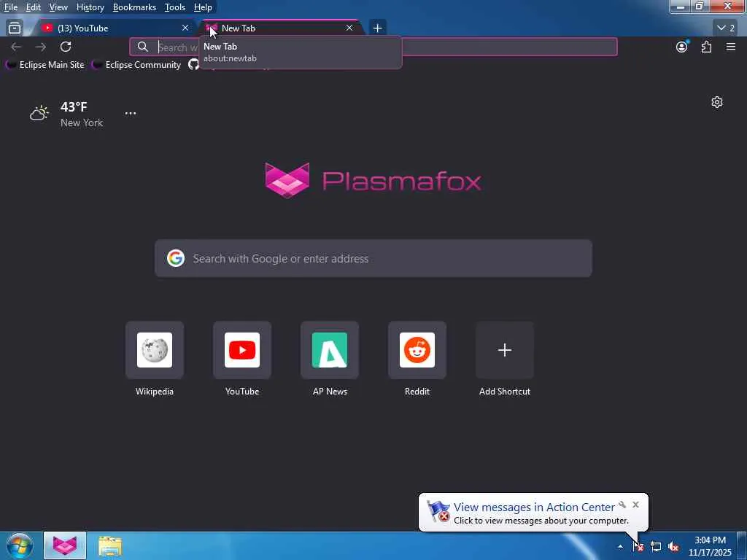Click the wrench icon in notification balloon
747x560 pixels.
(622, 505)
